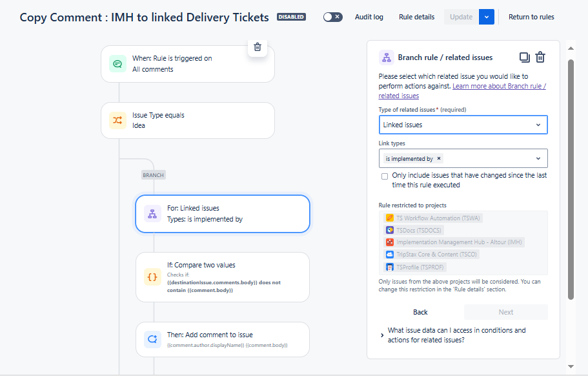Click the TS Workflow Automation project icon

[390, 218]
